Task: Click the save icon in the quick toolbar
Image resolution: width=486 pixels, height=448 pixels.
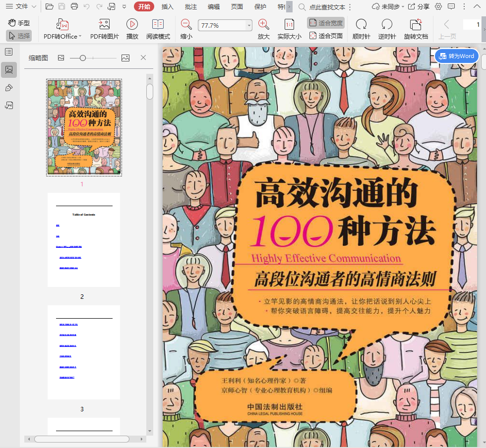Action: (x=61, y=6)
